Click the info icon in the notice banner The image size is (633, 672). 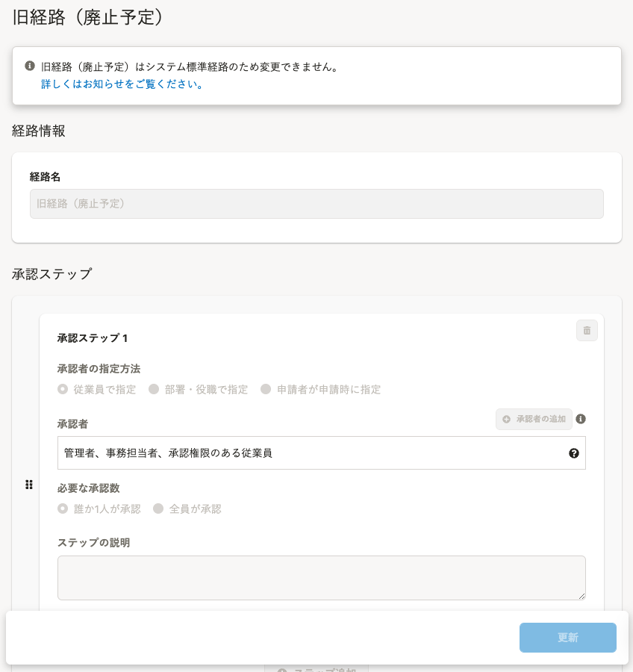30,66
